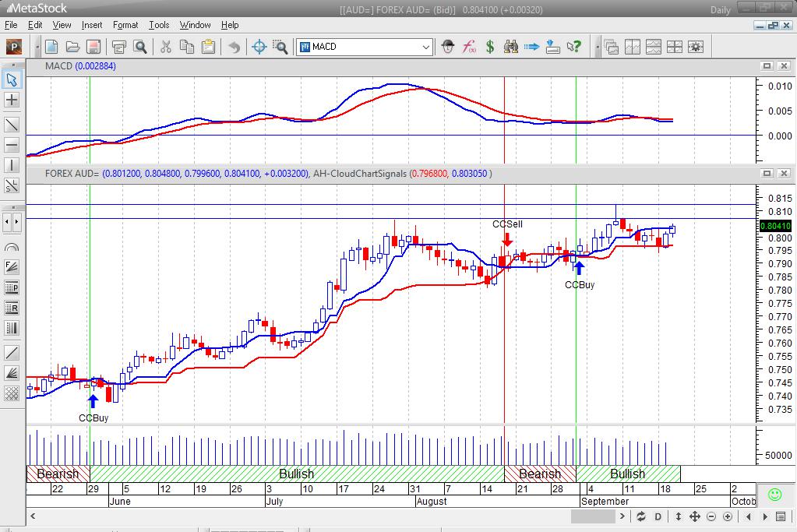Click the scissors cut icon

coord(165,47)
